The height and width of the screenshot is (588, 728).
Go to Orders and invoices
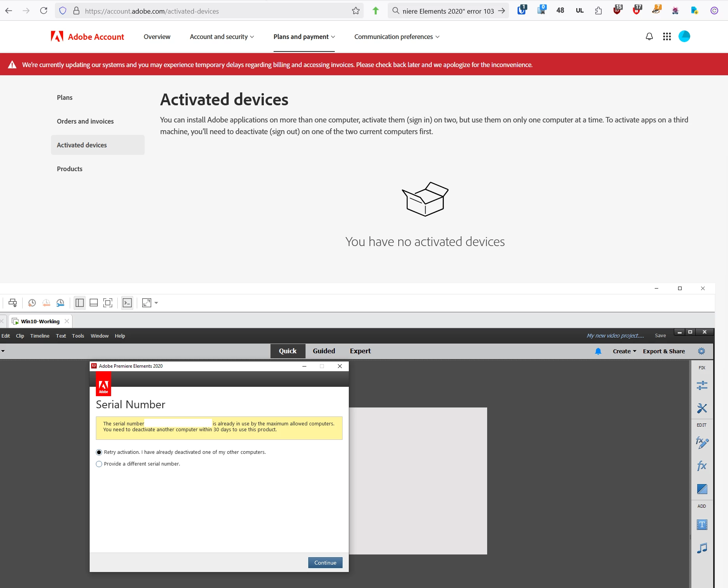(x=85, y=121)
